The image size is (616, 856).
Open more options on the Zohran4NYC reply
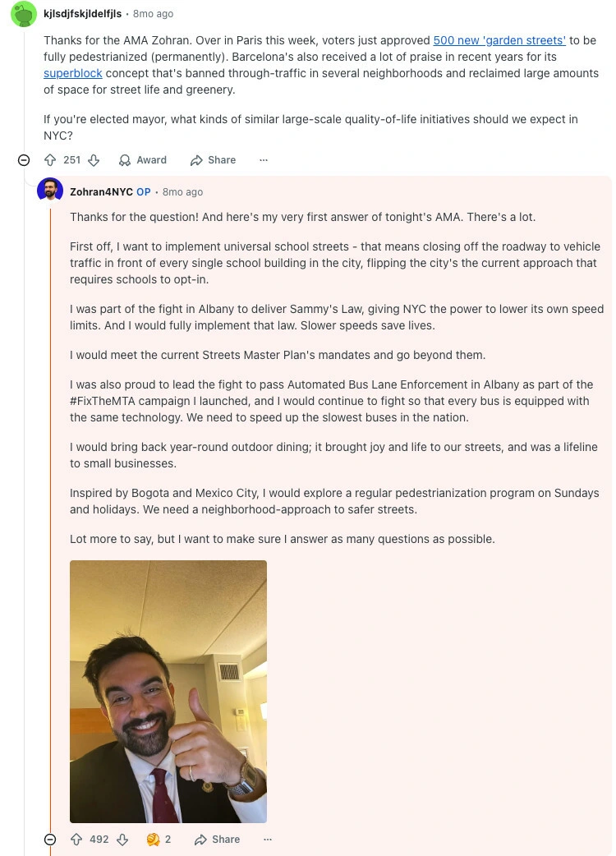pos(267,840)
